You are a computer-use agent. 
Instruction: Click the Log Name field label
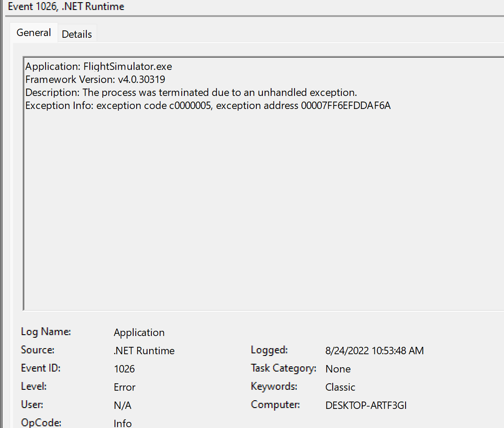(46, 331)
